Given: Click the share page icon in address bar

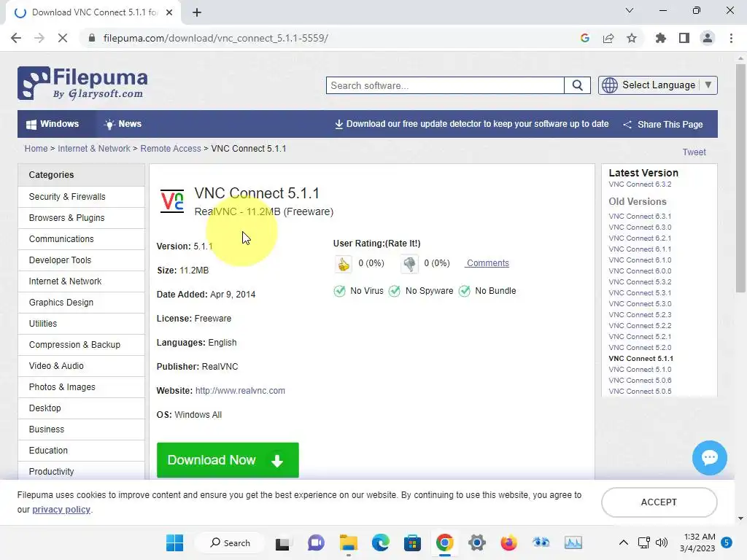Looking at the screenshot, I should click(x=608, y=38).
